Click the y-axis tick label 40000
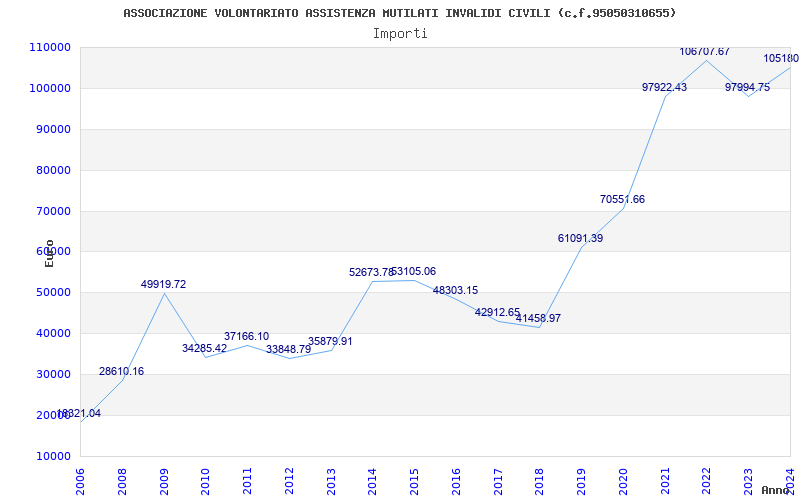The image size is (800, 500). (56, 334)
